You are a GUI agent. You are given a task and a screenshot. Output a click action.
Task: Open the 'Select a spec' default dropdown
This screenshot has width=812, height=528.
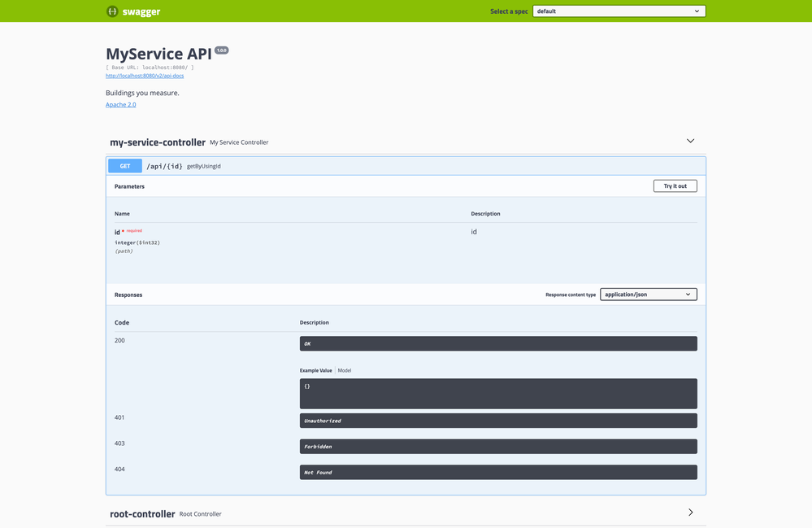click(619, 11)
